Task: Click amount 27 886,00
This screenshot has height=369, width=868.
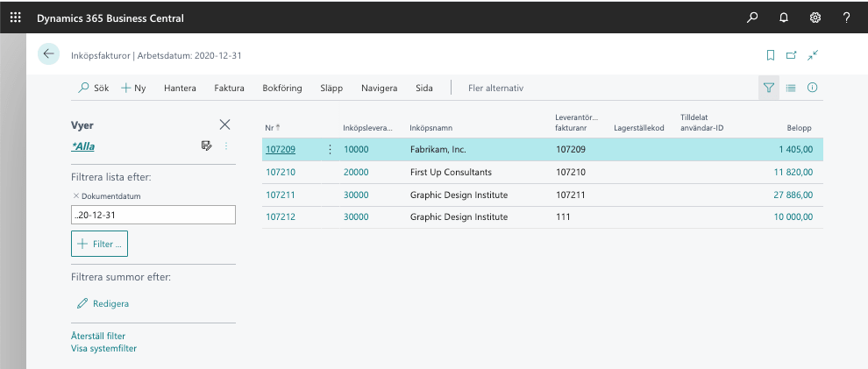Action: 793,195
